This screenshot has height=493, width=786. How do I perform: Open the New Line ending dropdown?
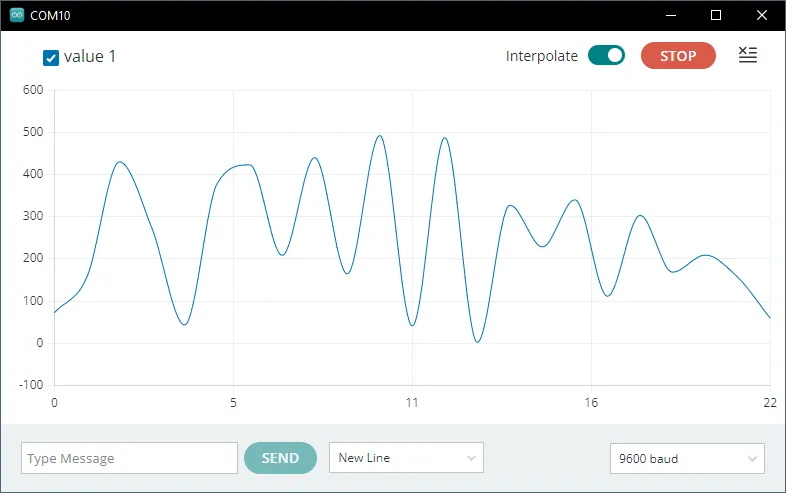pos(406,458)
